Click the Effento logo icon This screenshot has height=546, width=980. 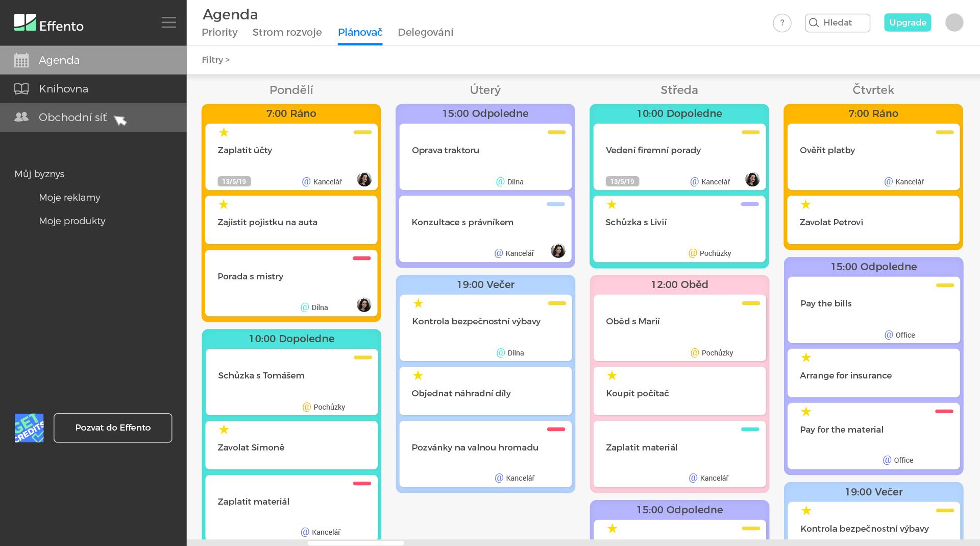25,23
